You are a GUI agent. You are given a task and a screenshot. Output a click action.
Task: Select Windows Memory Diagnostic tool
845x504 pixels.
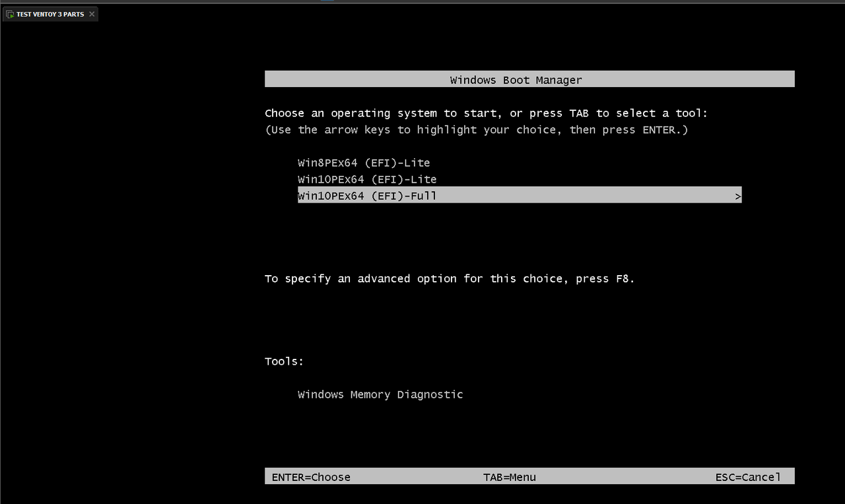380,394
